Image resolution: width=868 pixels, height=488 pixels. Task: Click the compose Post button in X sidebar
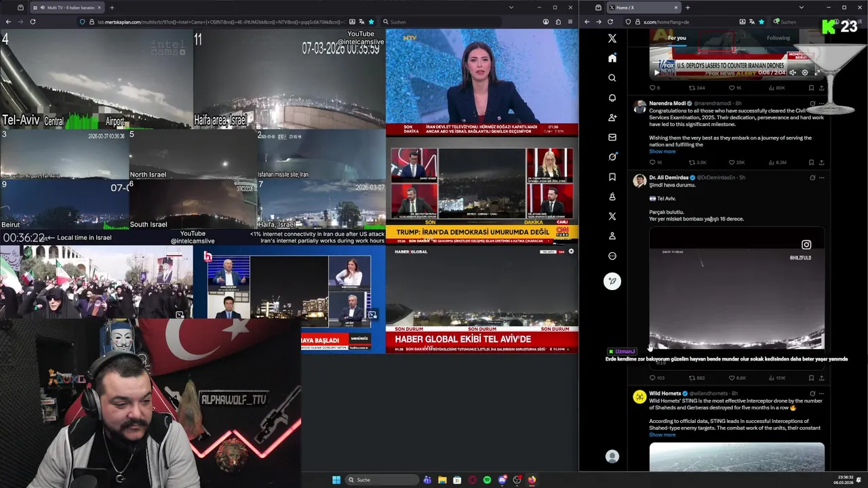click(612, 281)
